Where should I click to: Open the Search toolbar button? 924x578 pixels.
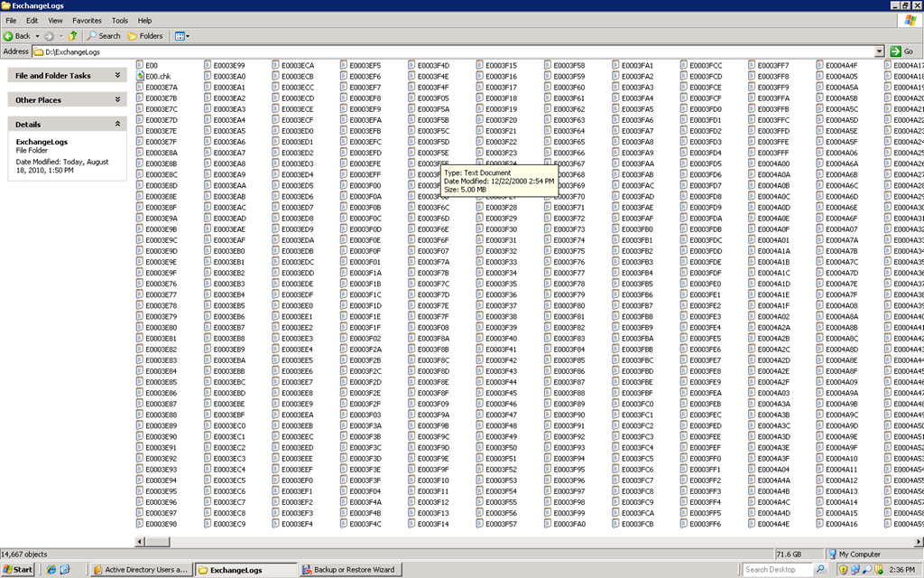tap(104, 36)
